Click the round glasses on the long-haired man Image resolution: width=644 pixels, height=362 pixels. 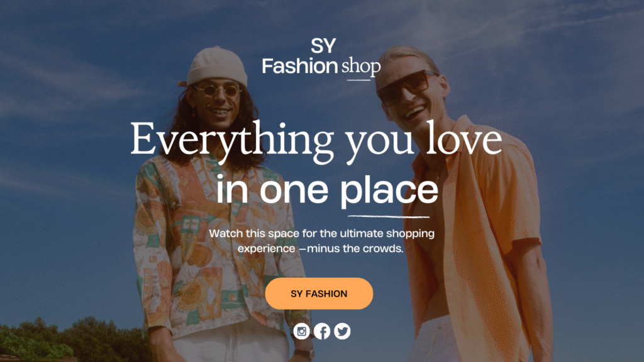pos(218,90)
